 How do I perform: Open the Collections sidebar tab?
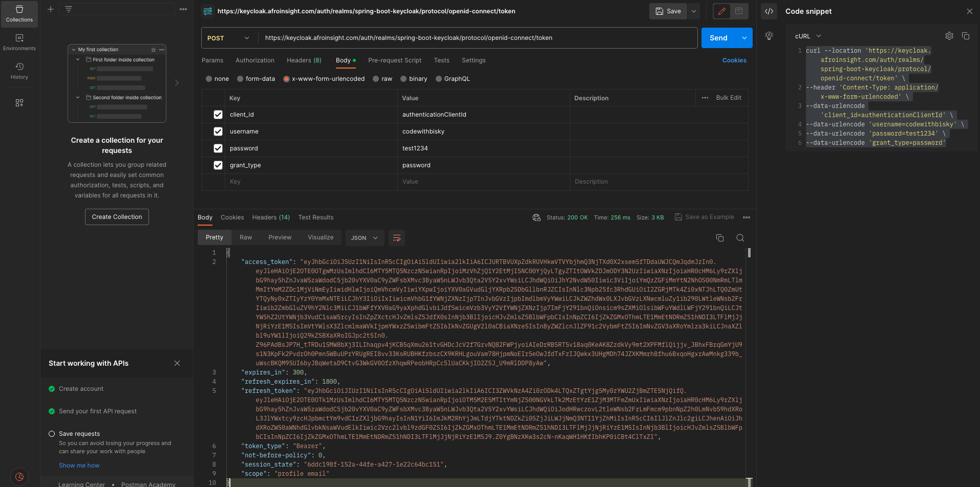(x=19, y=14)
